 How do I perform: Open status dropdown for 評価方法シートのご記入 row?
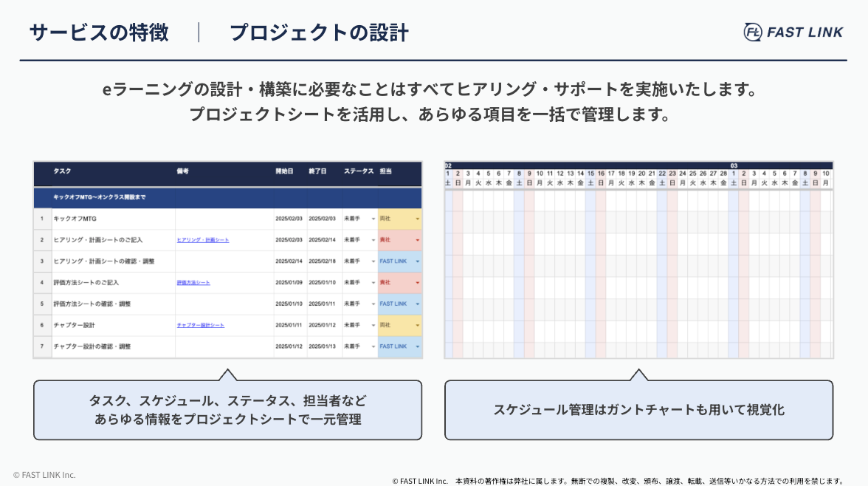373,283
